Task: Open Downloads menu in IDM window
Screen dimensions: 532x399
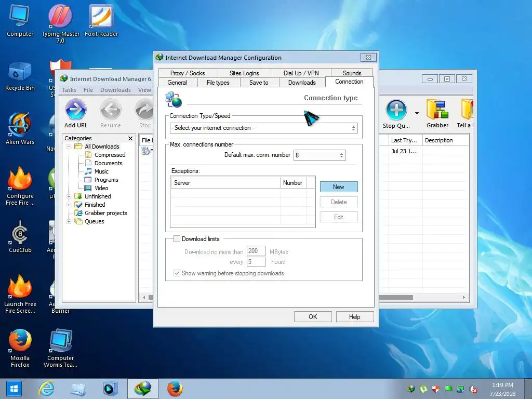Action: [x=115, y=90]
